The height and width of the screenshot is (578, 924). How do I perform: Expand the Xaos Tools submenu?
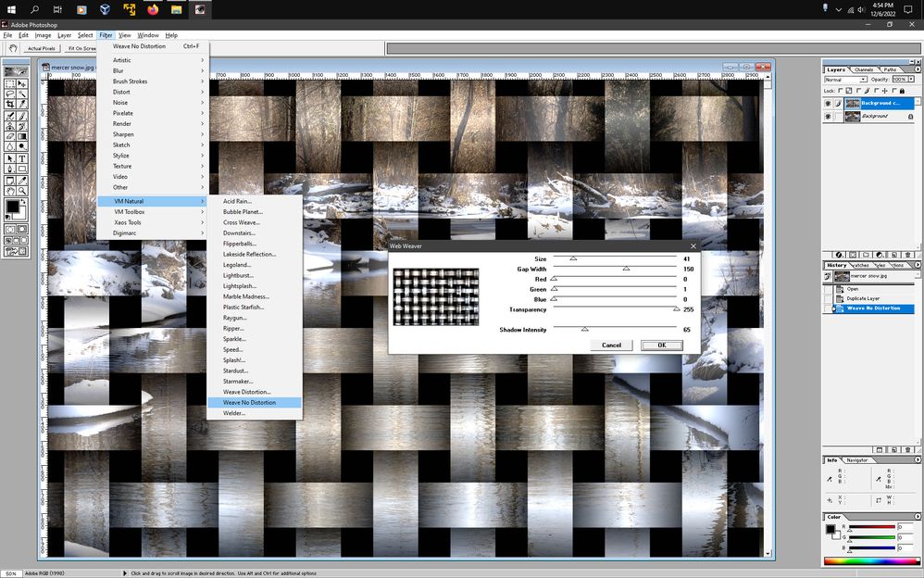[152, 222]
